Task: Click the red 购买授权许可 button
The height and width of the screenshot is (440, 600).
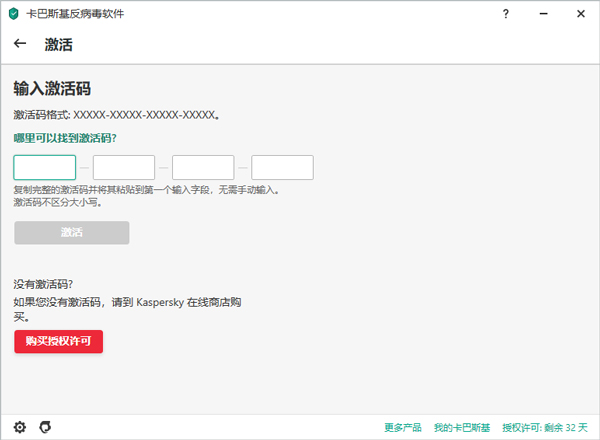Action: coord(59,341)
